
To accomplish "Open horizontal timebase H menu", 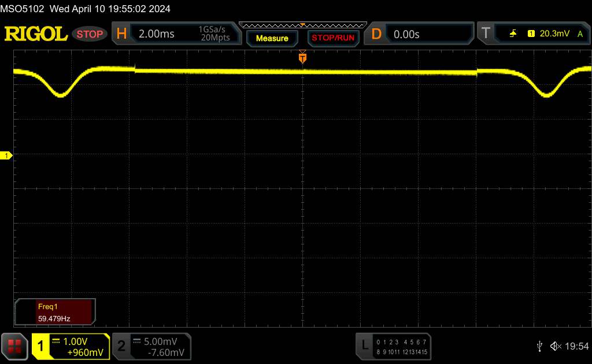I will click(x=121, y=34).
